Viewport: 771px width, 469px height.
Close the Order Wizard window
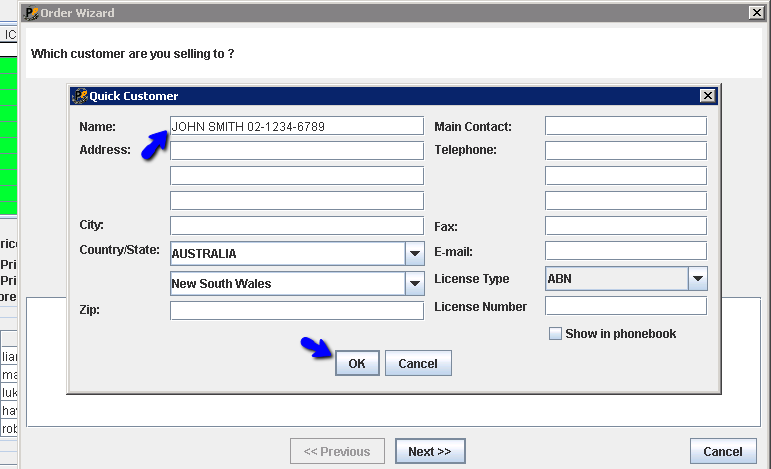[x=756, y=13]
